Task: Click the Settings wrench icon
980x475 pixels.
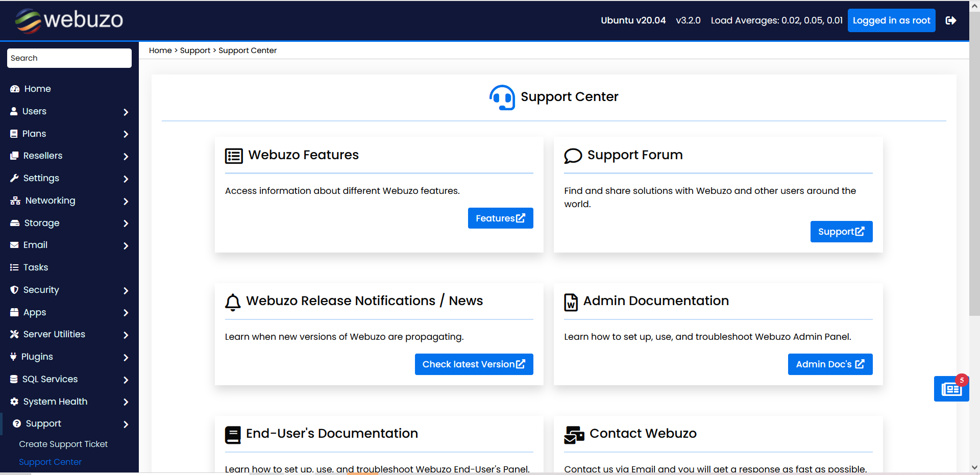Action: (14, 178)
